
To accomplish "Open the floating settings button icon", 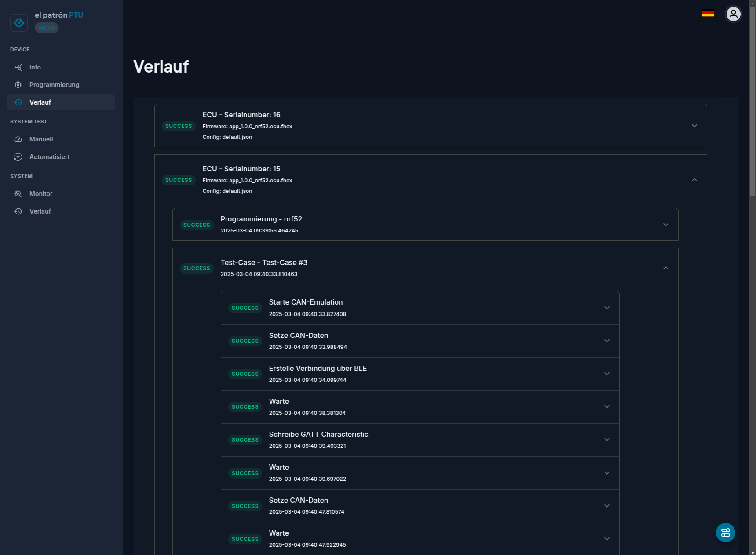I will point(725,532).
